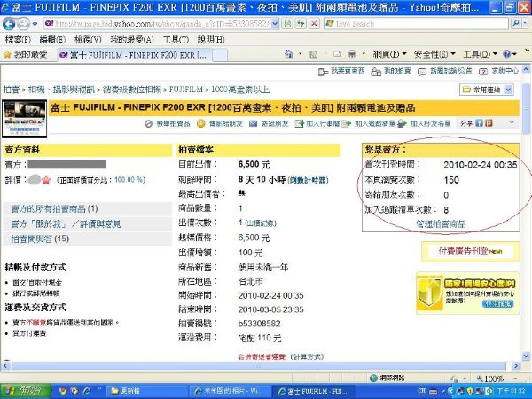
Task: Click the browser Forward arrow button
Action: [23, 24]
